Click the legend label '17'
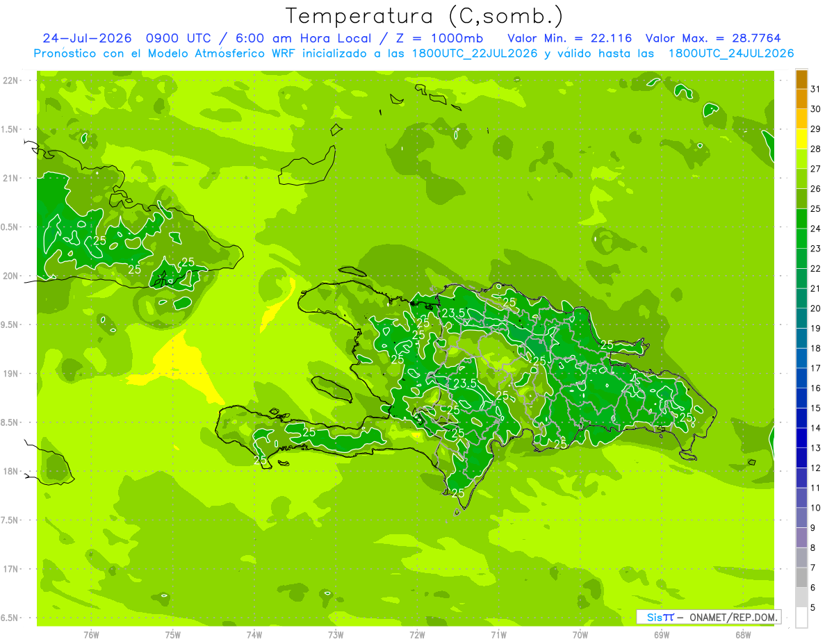This screenshot has width=834, height=644. pos(816,368)
